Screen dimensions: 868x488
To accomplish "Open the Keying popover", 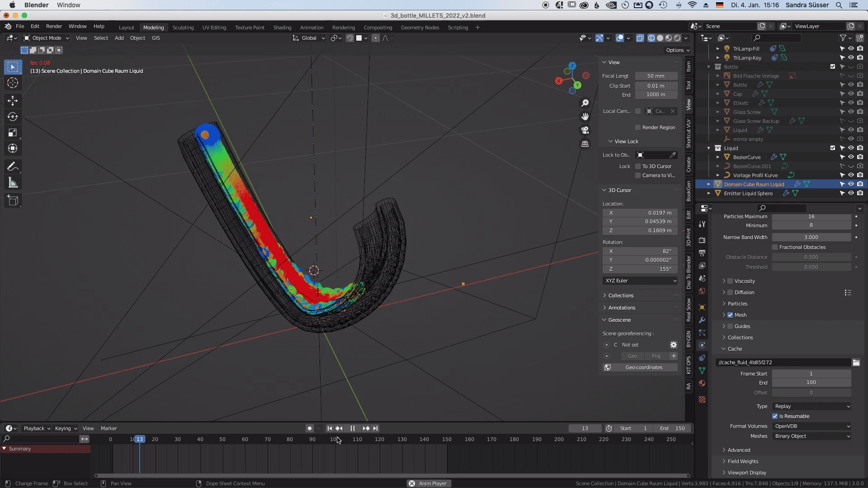I will [x=66, y=428].
